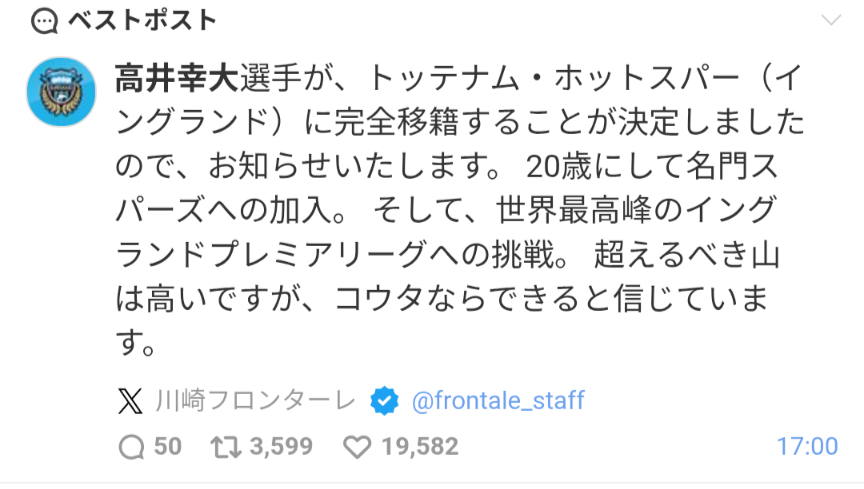The image size is (864, 489).
Task: Expand the chevron at top right
Action: coord(830,20)
